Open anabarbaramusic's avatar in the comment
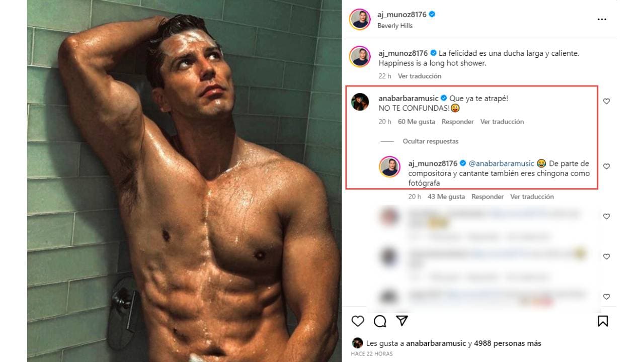The image size is (644, 362). pos(360,102)
